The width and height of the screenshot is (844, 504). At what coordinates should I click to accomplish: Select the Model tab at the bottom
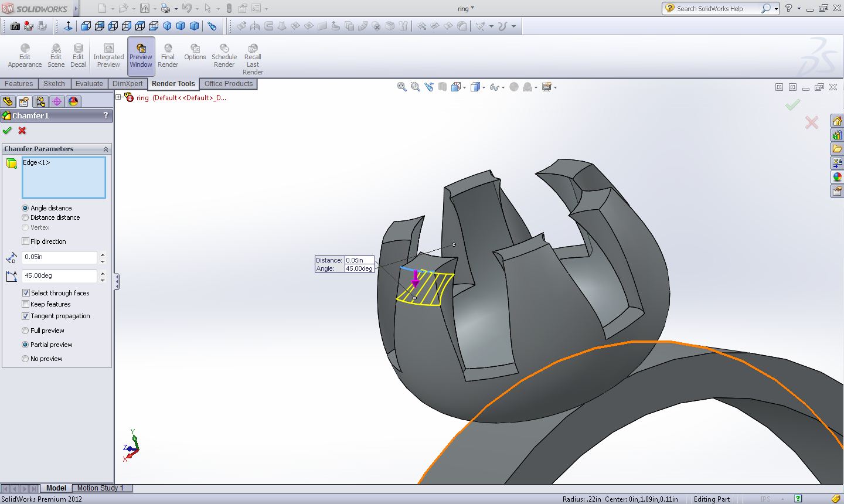click(56, 488)
